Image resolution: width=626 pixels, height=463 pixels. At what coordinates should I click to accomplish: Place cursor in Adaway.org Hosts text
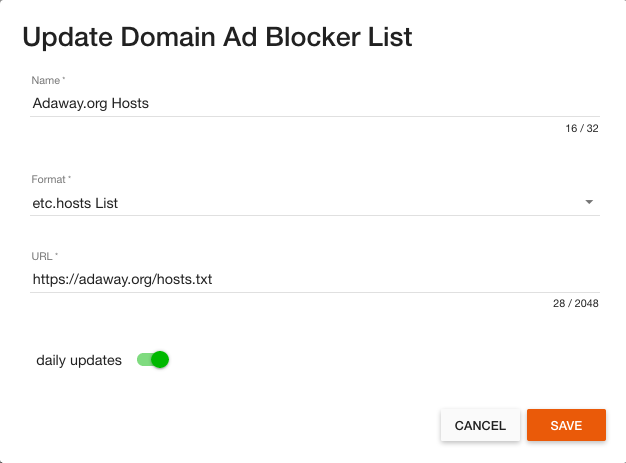tap(91, 103)
